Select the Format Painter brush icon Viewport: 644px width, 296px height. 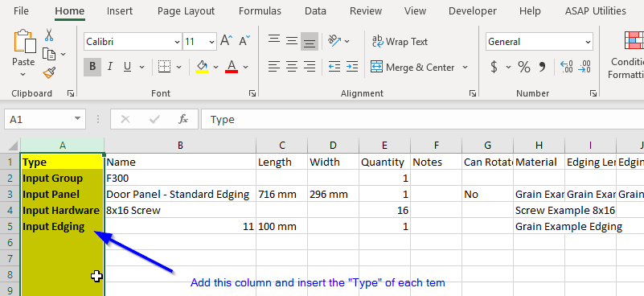49,73
